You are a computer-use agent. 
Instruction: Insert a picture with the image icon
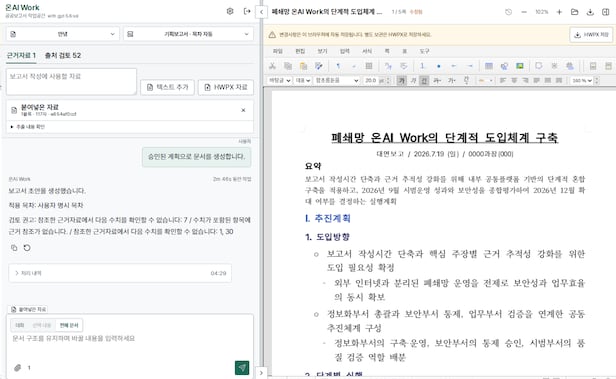pyautogui.click(x=520, y=66)
